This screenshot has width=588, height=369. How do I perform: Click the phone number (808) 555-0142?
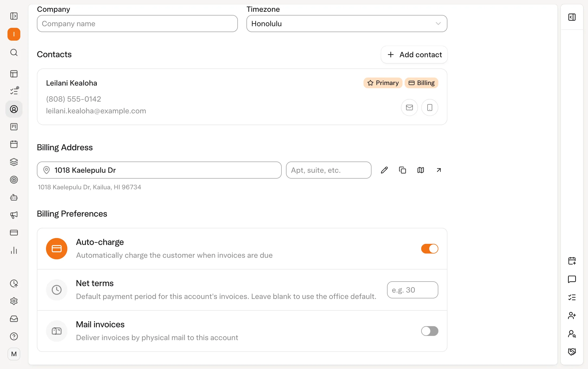click(73, 99)
